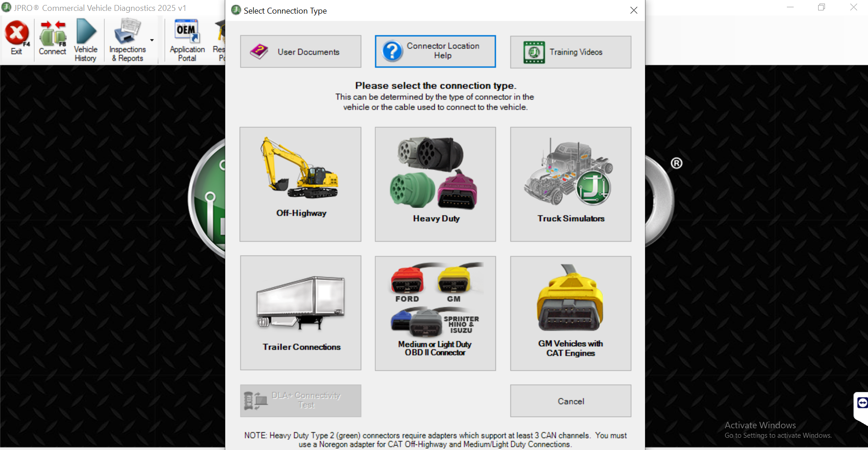Open Inspections & Reports toolbar item
This screenshot has height=450, width=868.
coord(127,40)
